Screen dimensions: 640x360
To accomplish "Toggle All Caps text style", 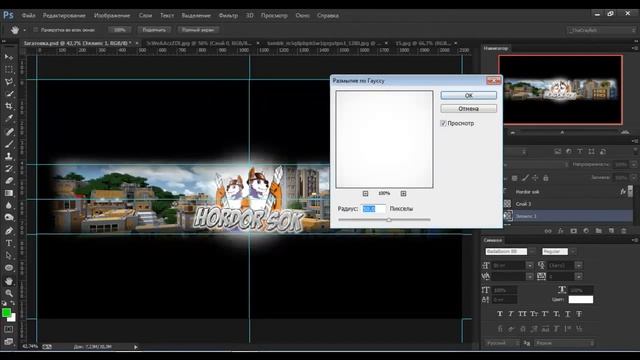I will [x=522, y=314].
